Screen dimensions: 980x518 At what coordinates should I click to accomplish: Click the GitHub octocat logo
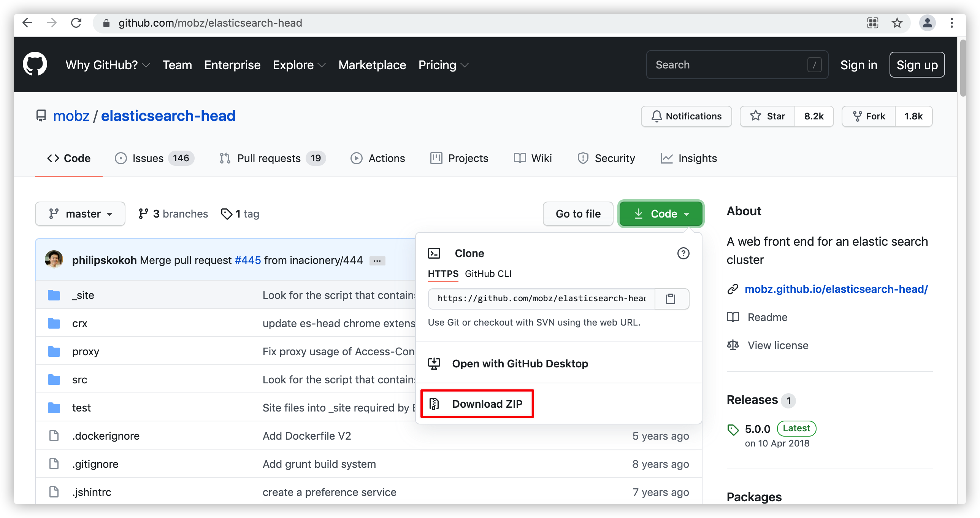pos(35,64)
